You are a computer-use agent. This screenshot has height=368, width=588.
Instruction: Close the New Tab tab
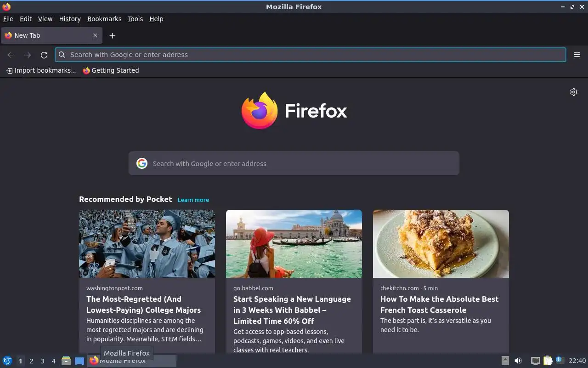pyautogui.click(x=95, y=35)
